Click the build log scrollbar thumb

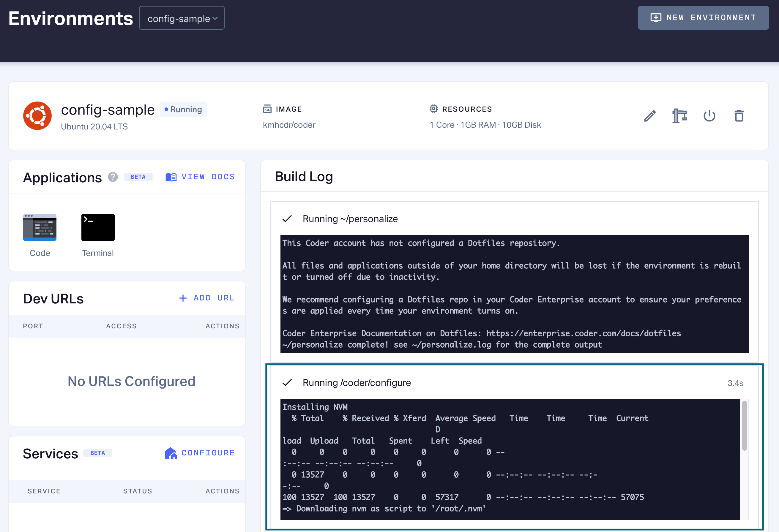[744, 425]
